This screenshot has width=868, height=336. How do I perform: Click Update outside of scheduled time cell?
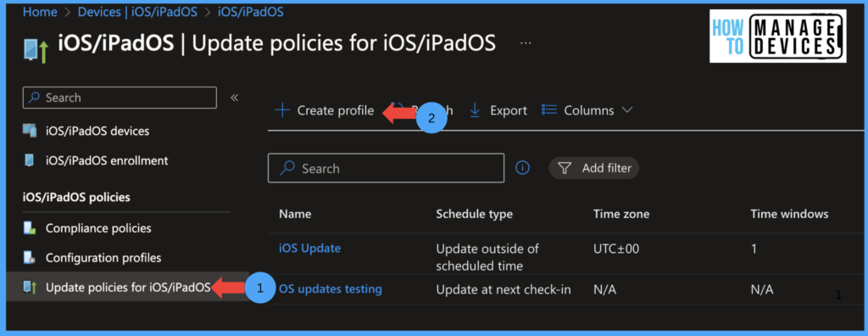pyautogui.click(x=487, y=257)
